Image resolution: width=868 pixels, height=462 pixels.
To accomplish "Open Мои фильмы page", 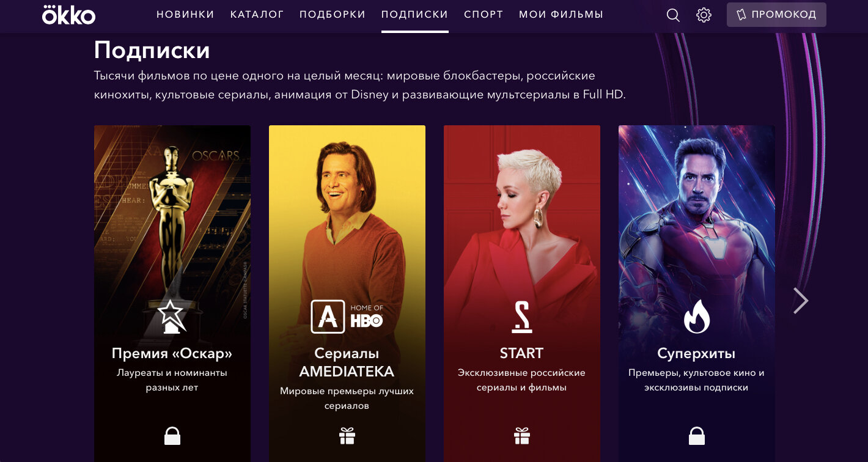I will click(561, 15).
